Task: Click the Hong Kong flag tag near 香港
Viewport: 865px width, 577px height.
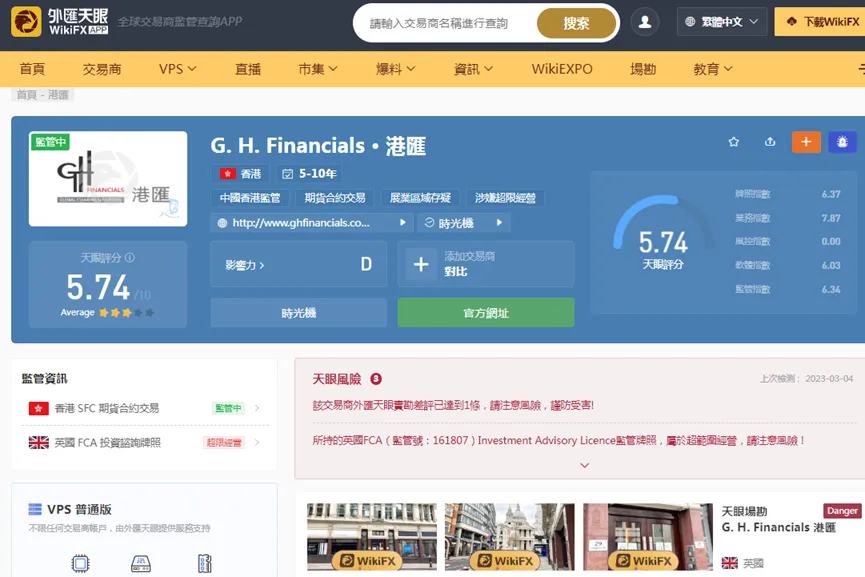Action: pyautogui.click(x=227, y=174)
